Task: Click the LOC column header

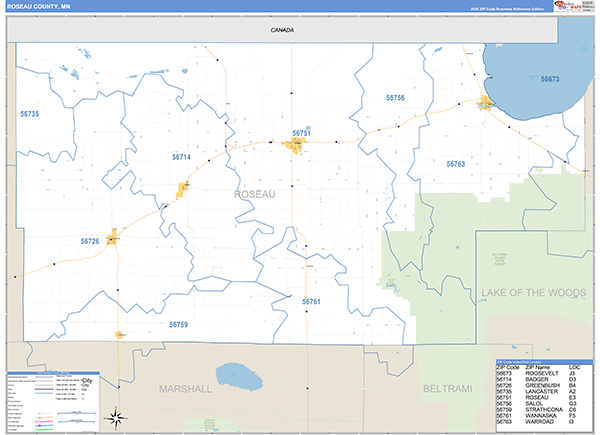Action: (574, 367)
